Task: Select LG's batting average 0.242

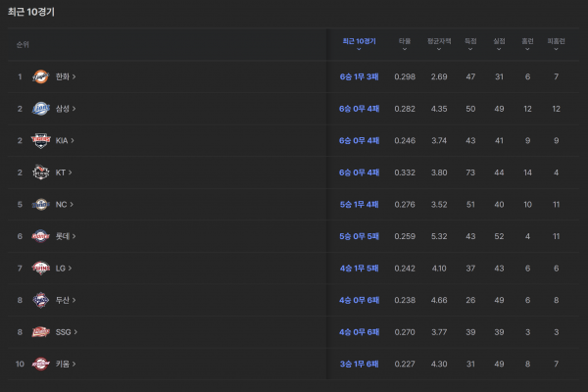Action: coord(405,269)
